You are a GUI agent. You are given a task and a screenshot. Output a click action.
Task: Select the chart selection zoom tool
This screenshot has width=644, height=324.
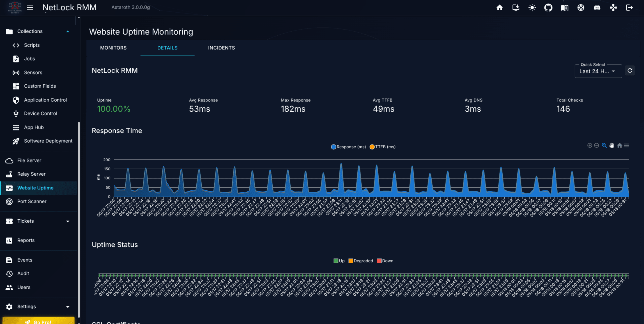point(604,145)
